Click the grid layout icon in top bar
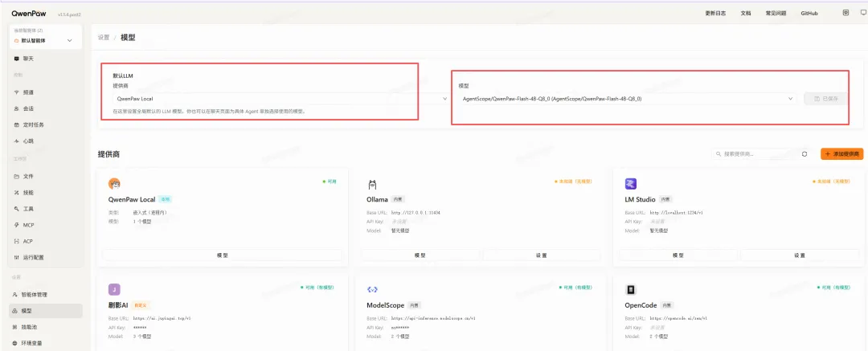 [x=845, y=13]
